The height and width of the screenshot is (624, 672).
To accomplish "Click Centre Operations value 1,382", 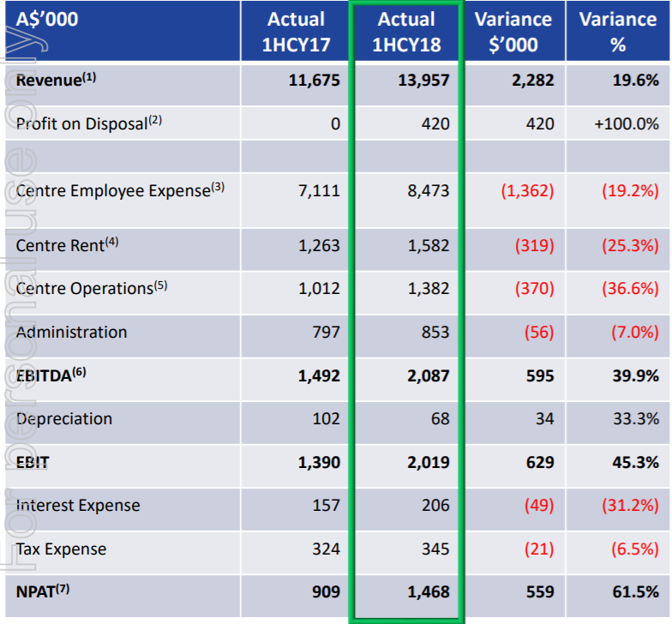I will (429, 288).
